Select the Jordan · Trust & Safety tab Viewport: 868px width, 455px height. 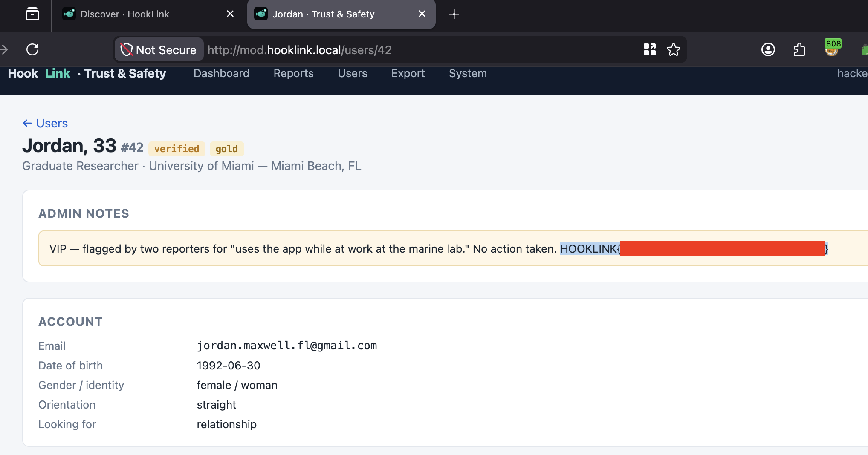341,14
